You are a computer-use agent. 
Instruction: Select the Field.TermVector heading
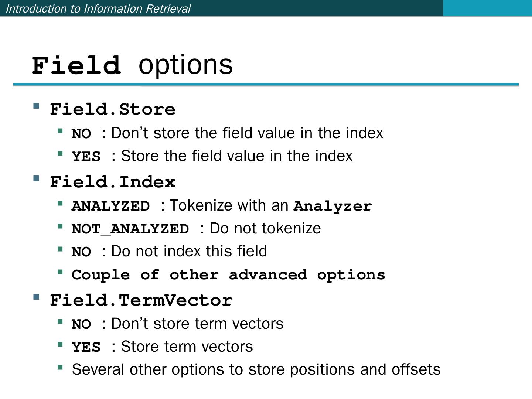(141, 300)
